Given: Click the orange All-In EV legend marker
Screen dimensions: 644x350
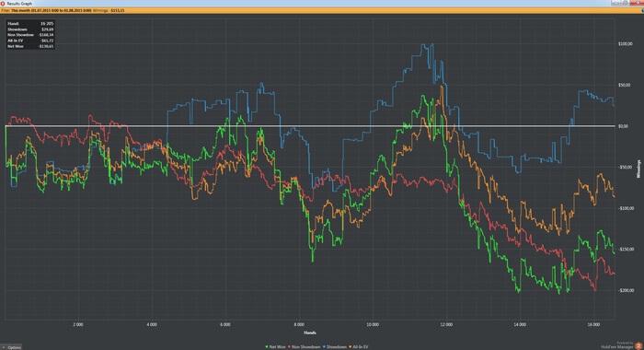Looking at the screenshot, I should pos(351,347).
